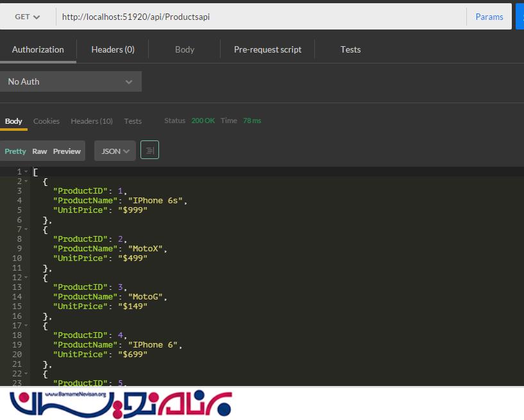The width and height of the screenshot is (524, 420).
Task: Open the request Headers (0) tab
Action: point(113,49)
